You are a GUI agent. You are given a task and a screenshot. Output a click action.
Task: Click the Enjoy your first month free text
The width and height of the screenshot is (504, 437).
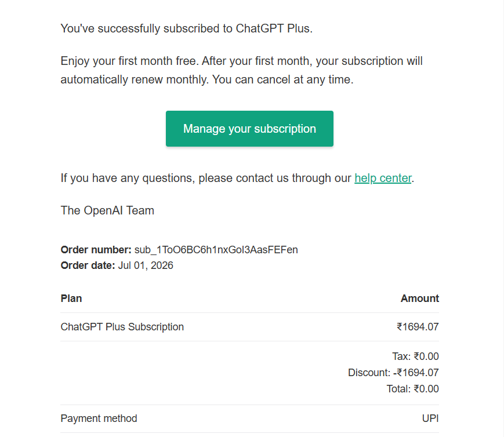coord(129,61)
